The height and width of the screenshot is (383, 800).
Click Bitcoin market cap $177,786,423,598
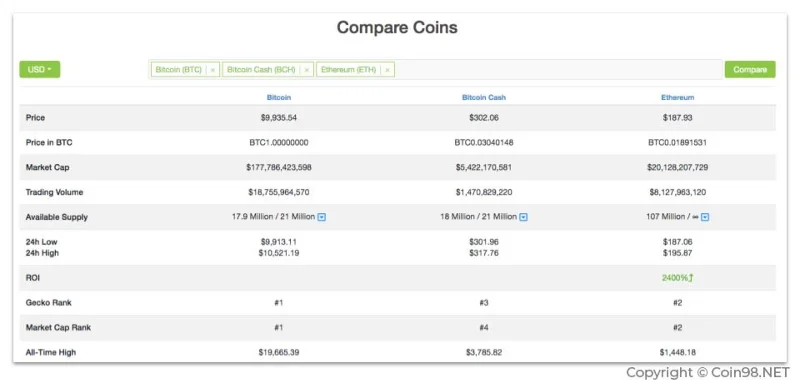coord(279,167)
